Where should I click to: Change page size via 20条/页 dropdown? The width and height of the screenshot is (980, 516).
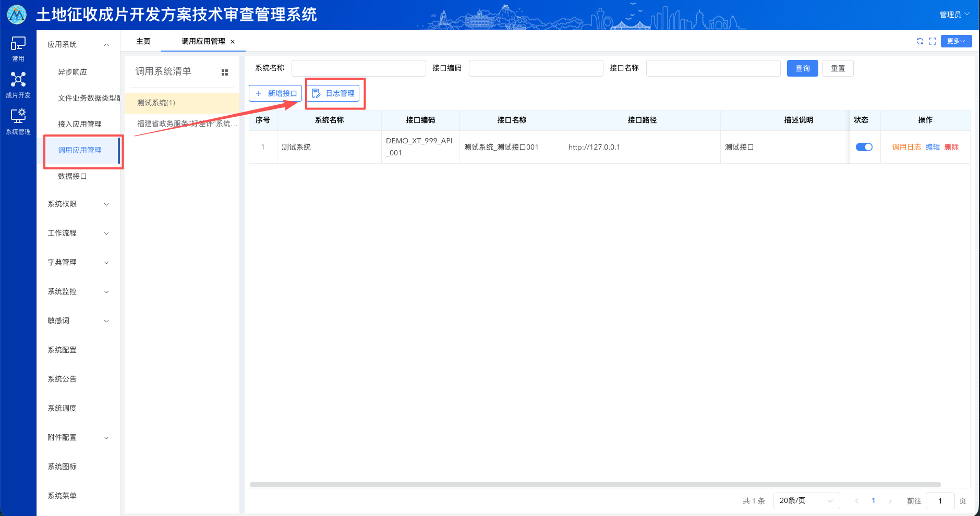tap(806, 500)
